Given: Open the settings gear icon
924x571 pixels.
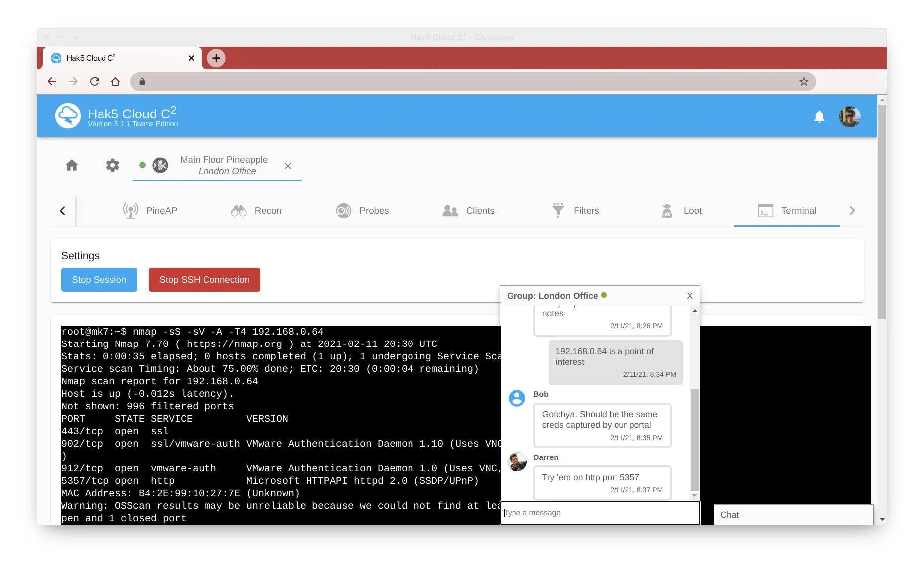Looking at the screenshot, I should 113,165.
